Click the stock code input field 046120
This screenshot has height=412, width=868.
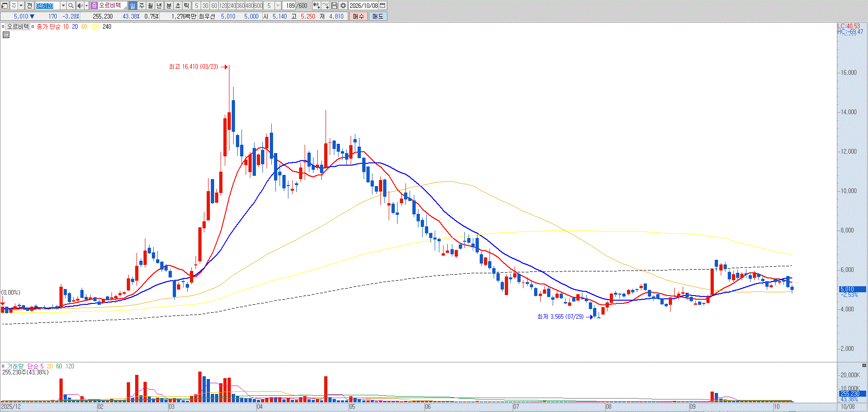[x=47, y=6]
